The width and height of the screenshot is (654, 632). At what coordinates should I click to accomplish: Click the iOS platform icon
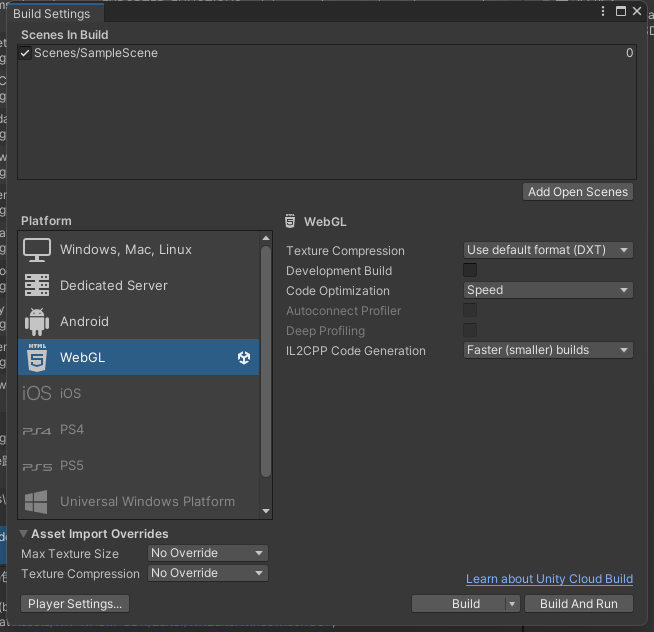(x=37, y=393)
